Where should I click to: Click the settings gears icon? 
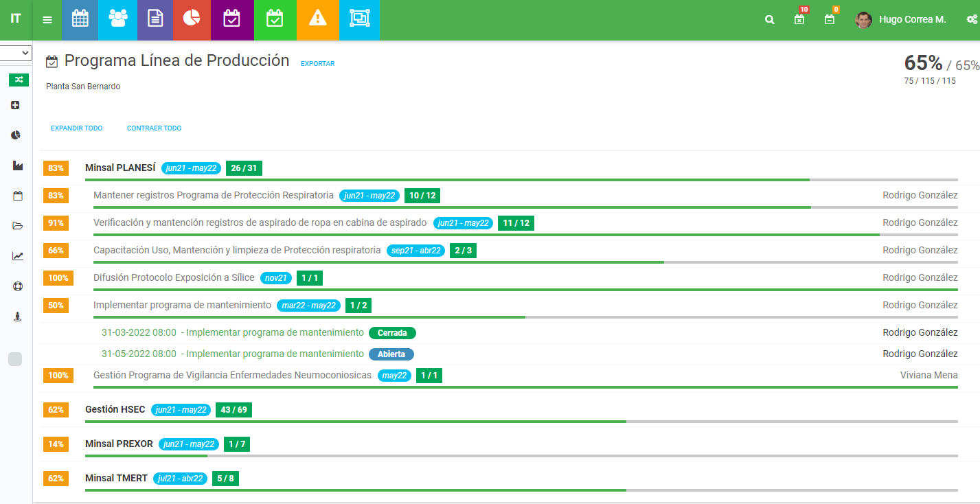972,20
